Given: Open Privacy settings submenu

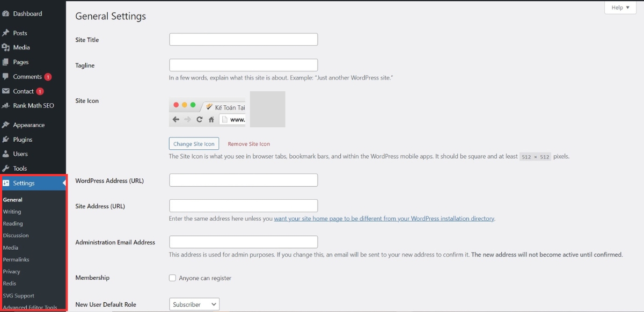Looking at the screenshot, I should (11, 271).
